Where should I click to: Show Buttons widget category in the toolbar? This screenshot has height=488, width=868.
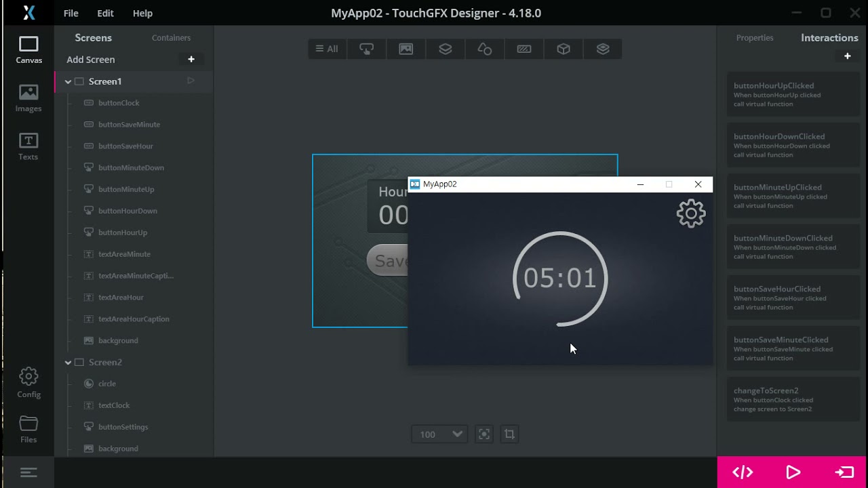(x=366, y=49)
